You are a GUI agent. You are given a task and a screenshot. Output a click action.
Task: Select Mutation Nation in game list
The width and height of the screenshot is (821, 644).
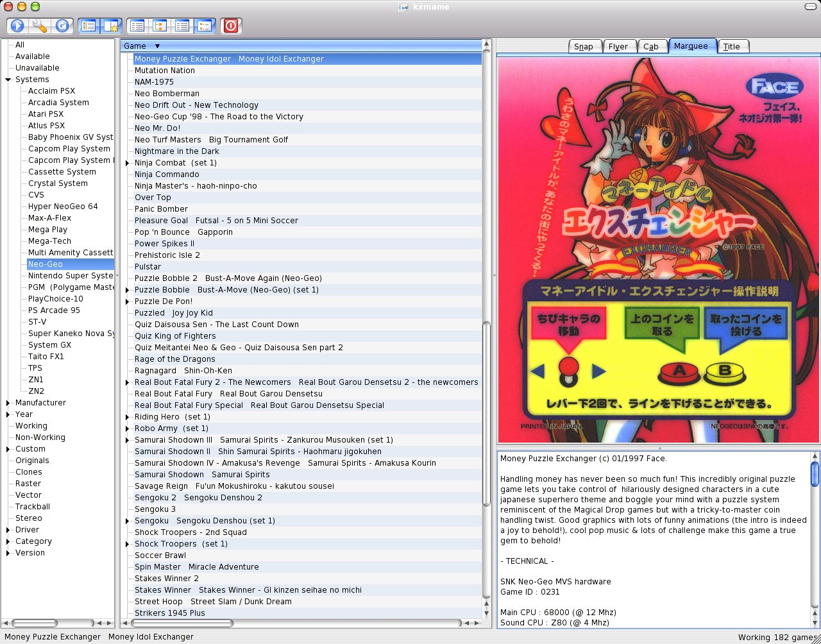tap(165, 71)
